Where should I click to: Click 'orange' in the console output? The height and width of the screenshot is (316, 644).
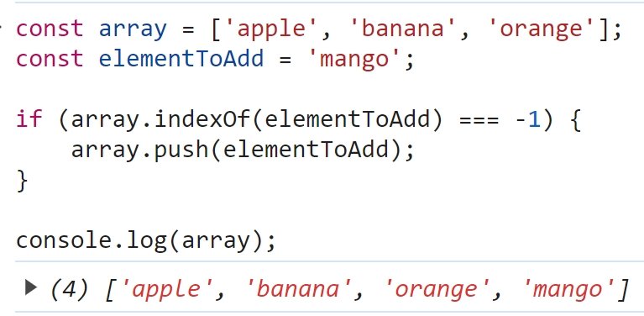[436, 288]
